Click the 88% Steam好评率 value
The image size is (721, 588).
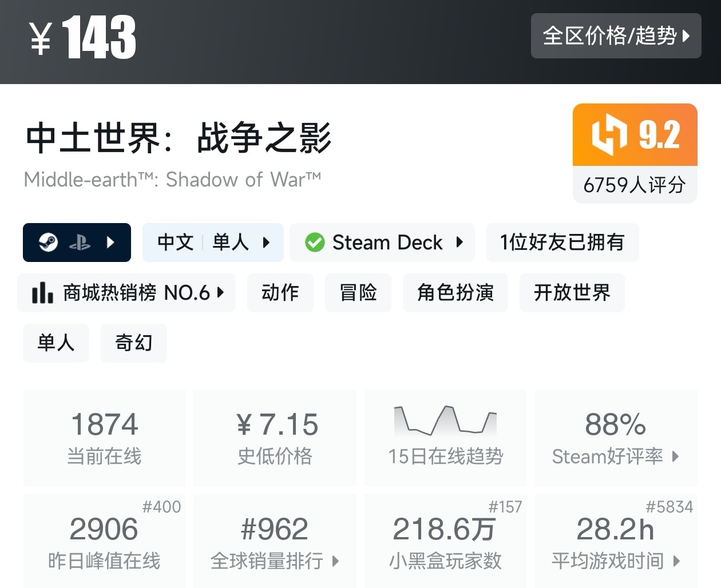coord(616,424)
